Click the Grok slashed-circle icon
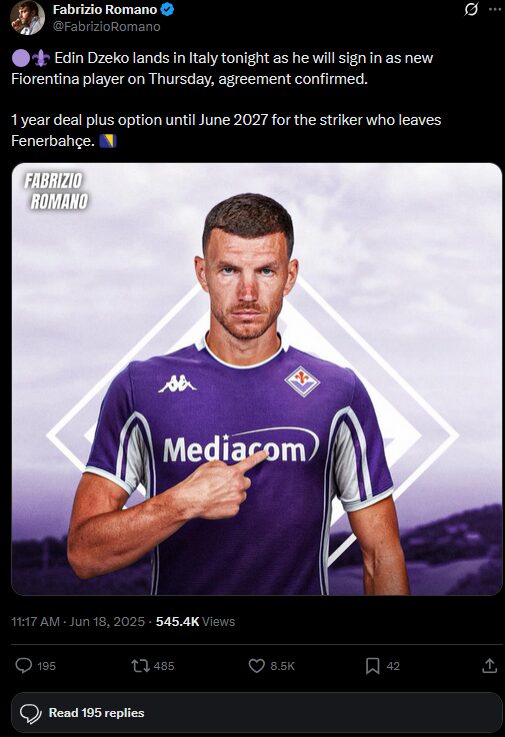The width and height of the screenshot is (505, 737). 471,9
